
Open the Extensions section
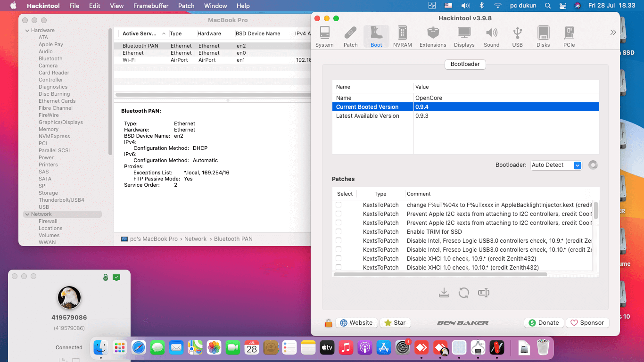[x=433, y=37]
